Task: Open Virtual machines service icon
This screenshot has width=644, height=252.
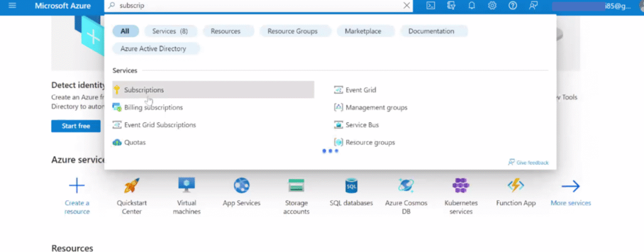Action: click(187, 185)
